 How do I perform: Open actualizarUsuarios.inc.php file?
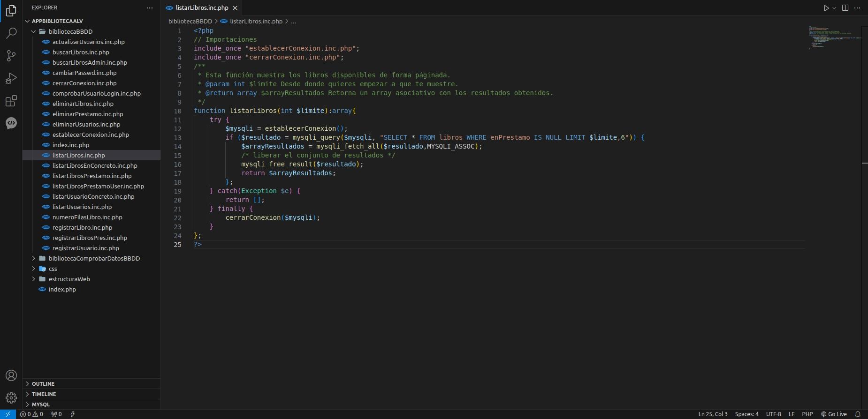pos(91,42)
